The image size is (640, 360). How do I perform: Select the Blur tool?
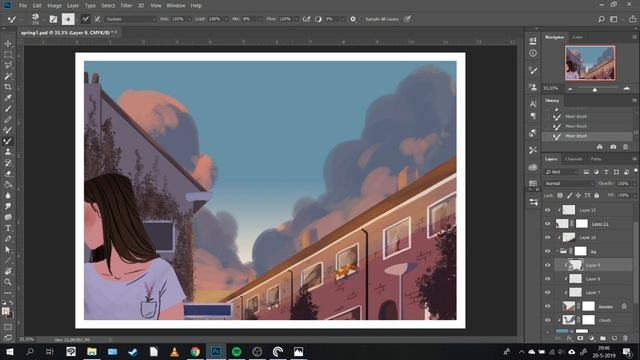[x=8, y=196]
